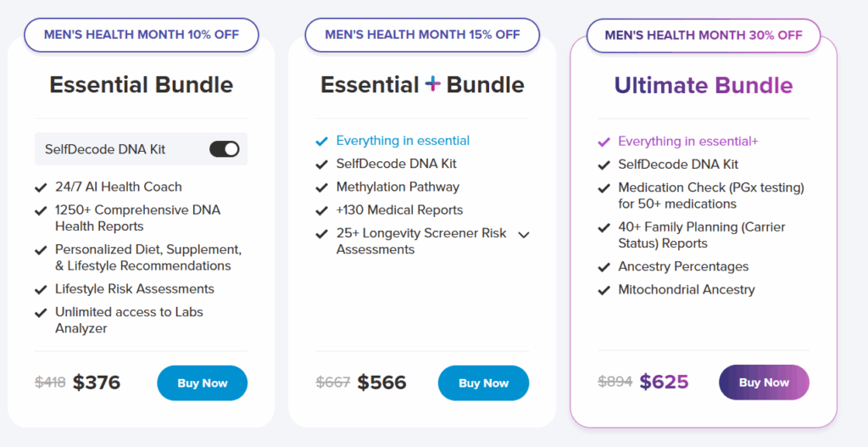Click blue checkmark next to Everything in essential

pos(321,142)
